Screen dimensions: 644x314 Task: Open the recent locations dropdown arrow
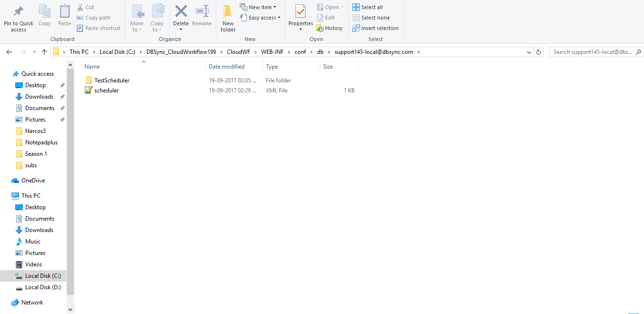point(34,52)
